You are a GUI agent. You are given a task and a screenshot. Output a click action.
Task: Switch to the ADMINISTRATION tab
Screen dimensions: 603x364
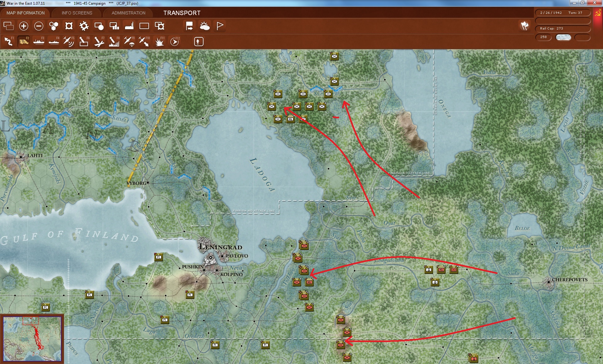128,13
